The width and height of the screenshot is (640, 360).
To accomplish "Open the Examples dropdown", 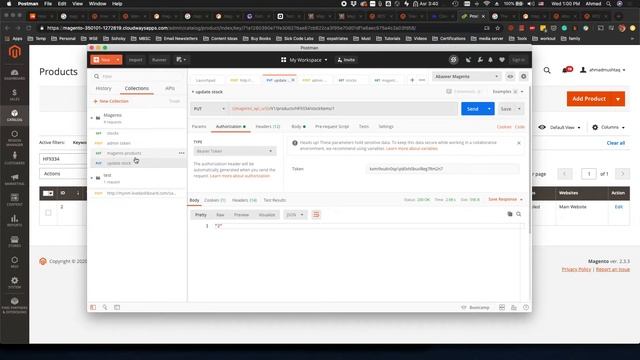I will 508,91.
